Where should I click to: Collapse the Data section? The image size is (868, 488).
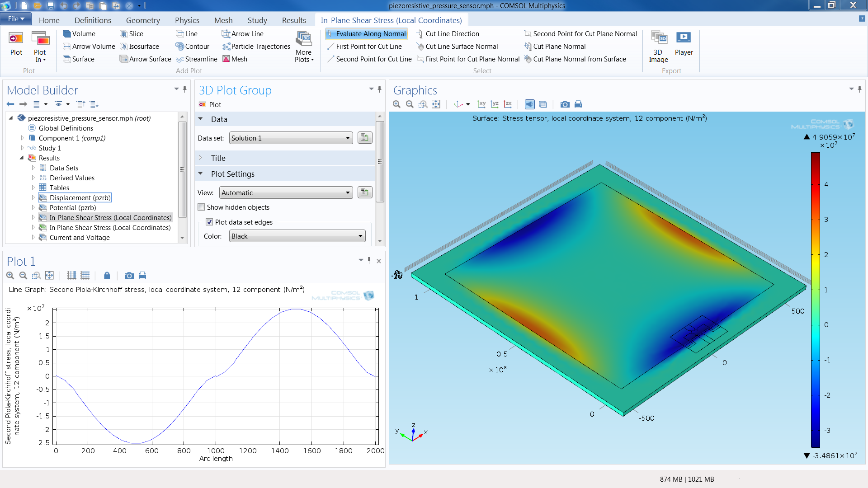pyautogui.click(x=201, y=119)
